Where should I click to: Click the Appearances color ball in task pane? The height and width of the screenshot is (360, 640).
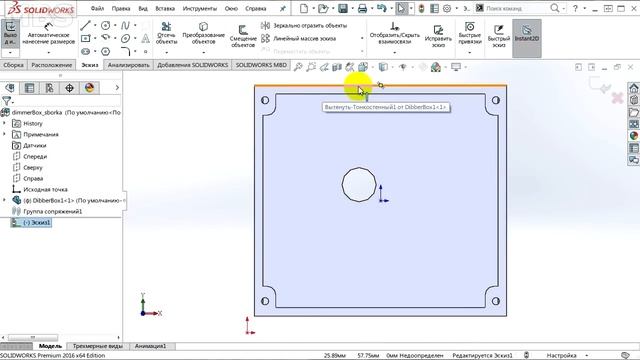[633, 136]
